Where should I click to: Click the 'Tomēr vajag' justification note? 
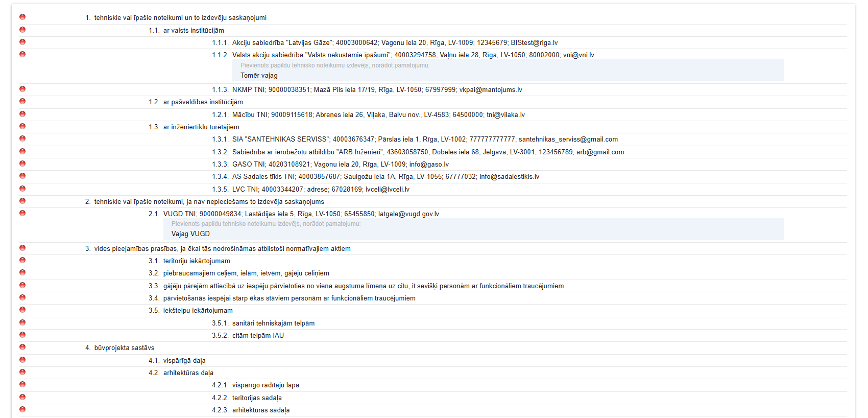click(x=259, y=76)
